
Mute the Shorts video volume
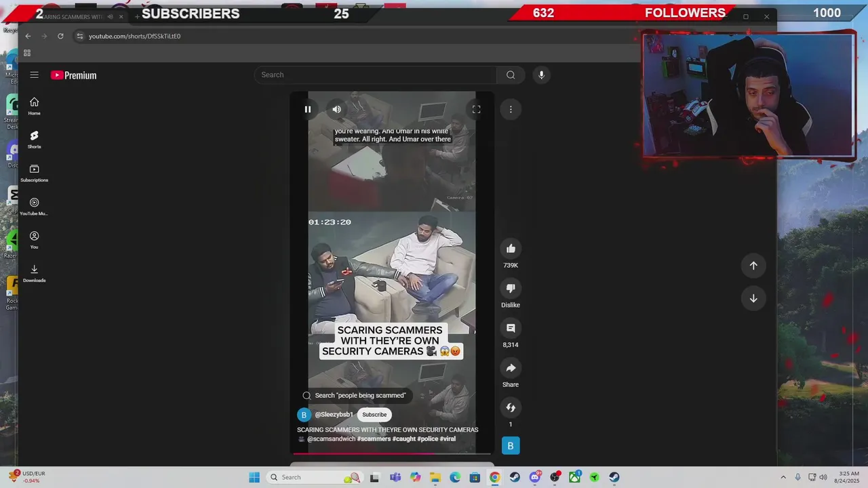point(336,109)
